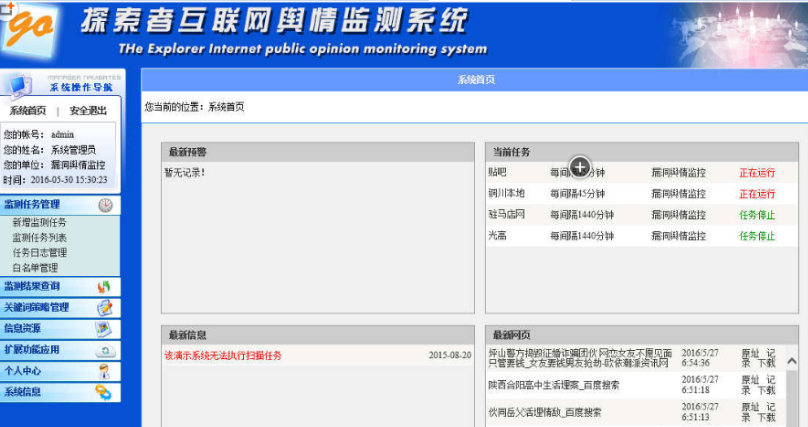Select the 驻马店网 task name
The width and height of the screenshot is (808, 427).
tap(506, 214)
